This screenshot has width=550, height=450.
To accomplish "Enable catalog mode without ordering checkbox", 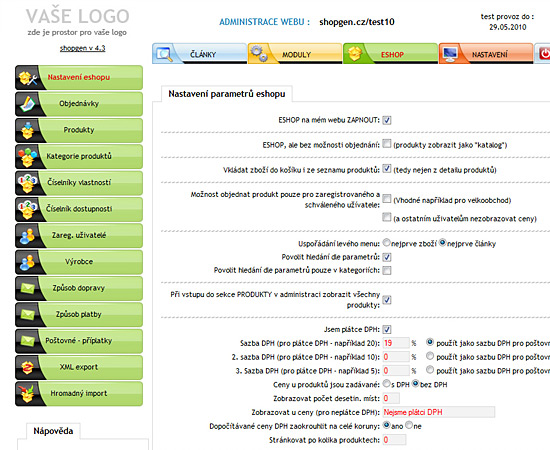I will click(x=387, y=143).
